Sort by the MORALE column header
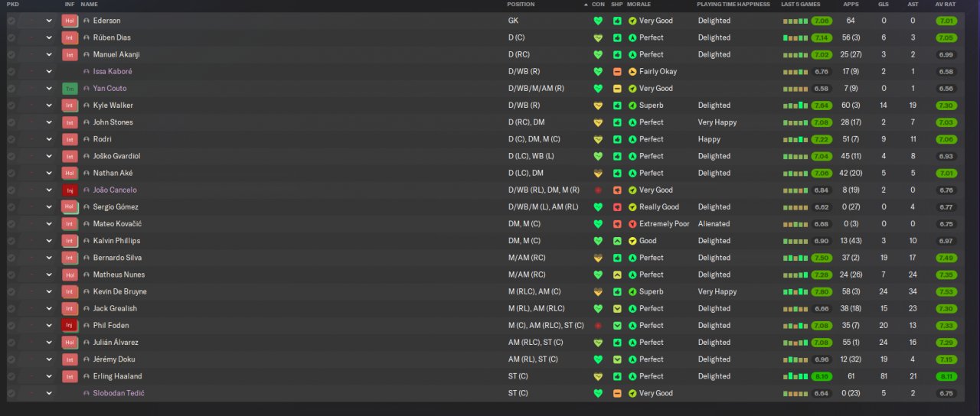The width and height of the screenshot is (980, 416). [639, 5]
